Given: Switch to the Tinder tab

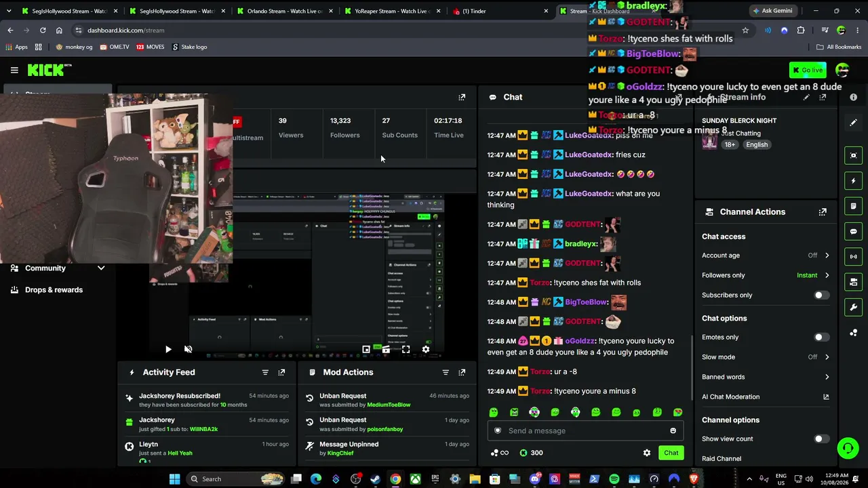Looking at the screenshot, I should (500, 11).
